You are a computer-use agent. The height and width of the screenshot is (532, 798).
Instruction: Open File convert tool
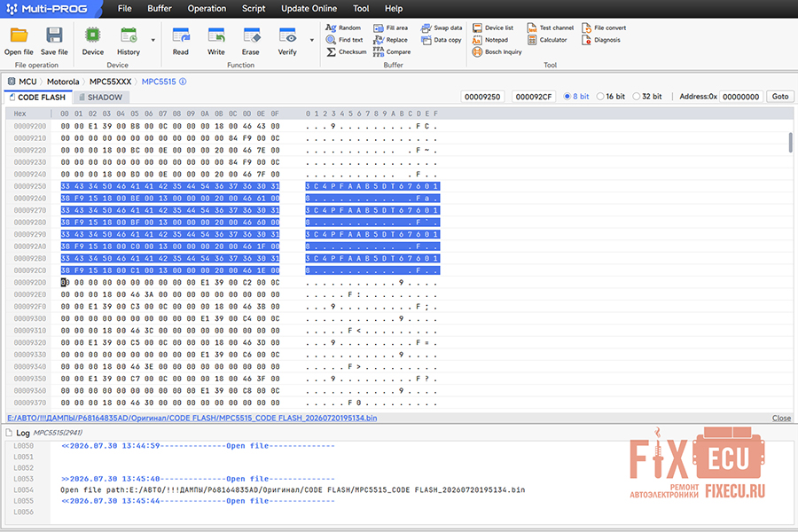pyautogui.click(x=604, y=27)
